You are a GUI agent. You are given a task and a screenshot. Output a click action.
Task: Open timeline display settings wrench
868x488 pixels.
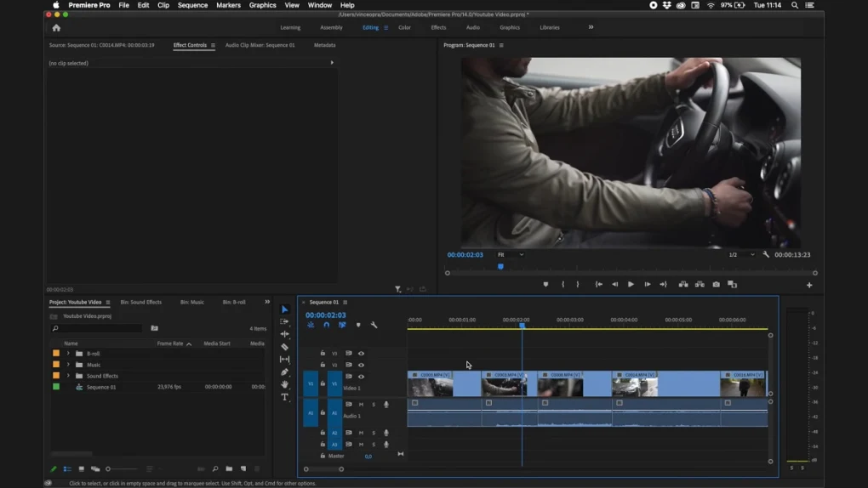(x=374, y=326)
